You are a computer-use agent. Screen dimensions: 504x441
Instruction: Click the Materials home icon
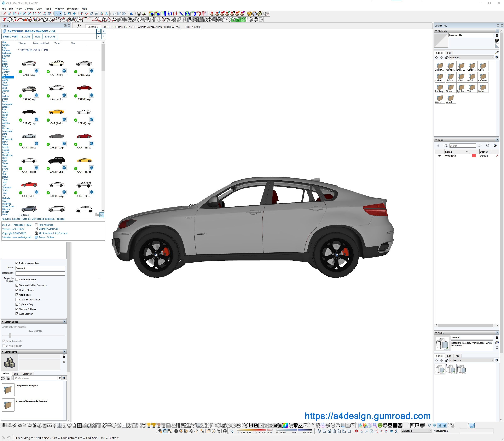click(x=447, y=58)
